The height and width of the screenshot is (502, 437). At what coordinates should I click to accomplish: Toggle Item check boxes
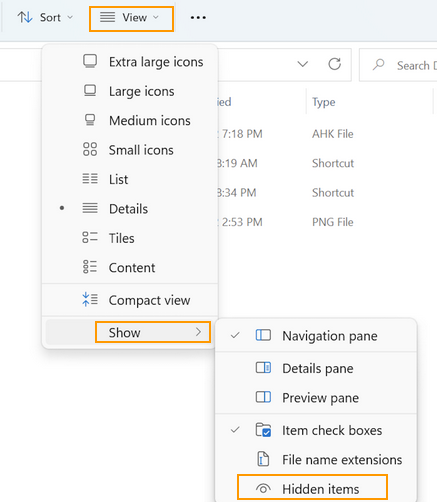pyautogui.click(x=316, y=430)
